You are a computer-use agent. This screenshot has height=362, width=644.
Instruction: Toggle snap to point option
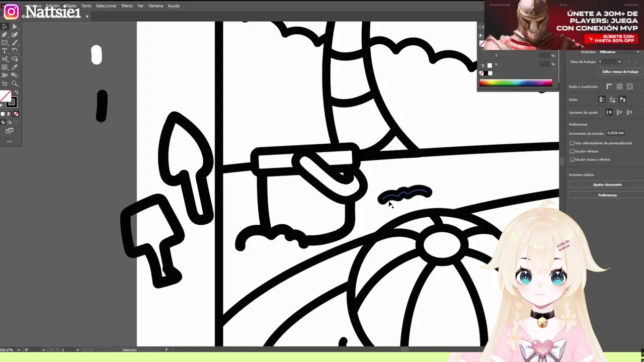(x=609, y=113)
